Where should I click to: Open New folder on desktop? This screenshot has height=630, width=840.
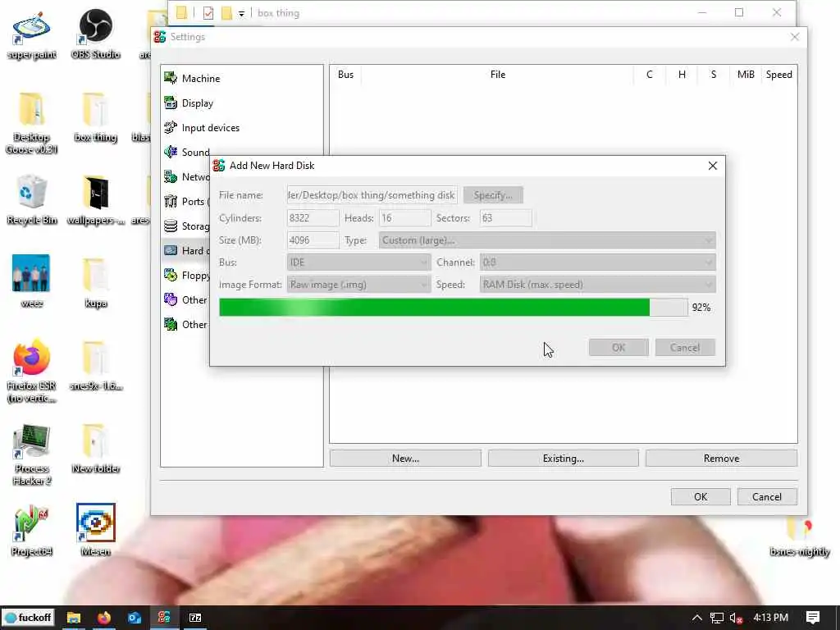(95, 449)
